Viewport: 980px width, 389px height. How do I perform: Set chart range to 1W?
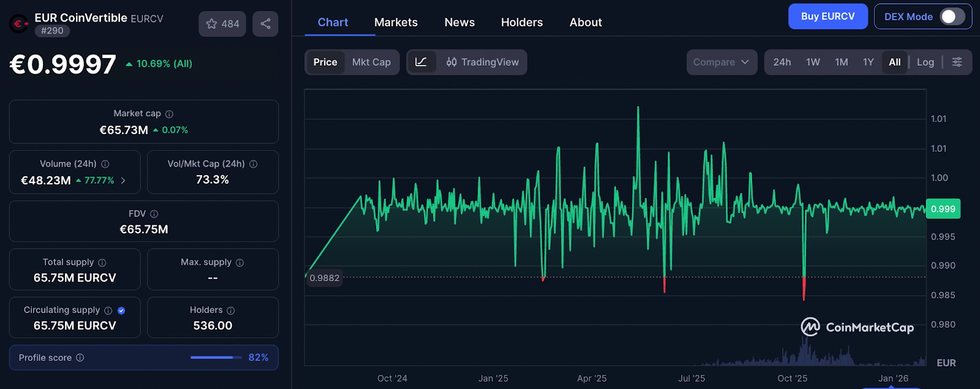click(x=813, y=62)
